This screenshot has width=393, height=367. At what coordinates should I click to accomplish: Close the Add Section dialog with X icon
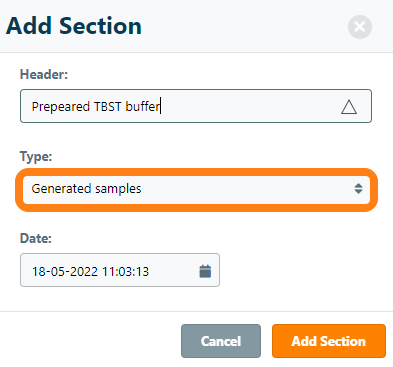[x=360, y=27]
